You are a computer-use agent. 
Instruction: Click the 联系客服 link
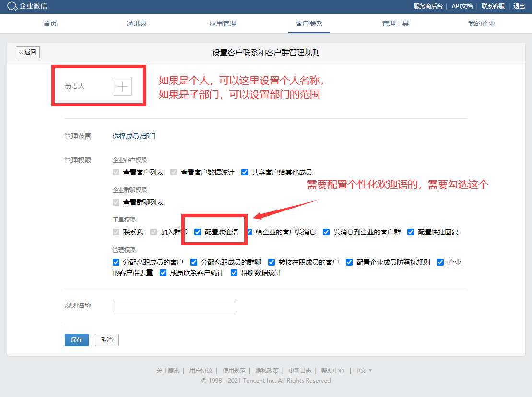point(493,6)
